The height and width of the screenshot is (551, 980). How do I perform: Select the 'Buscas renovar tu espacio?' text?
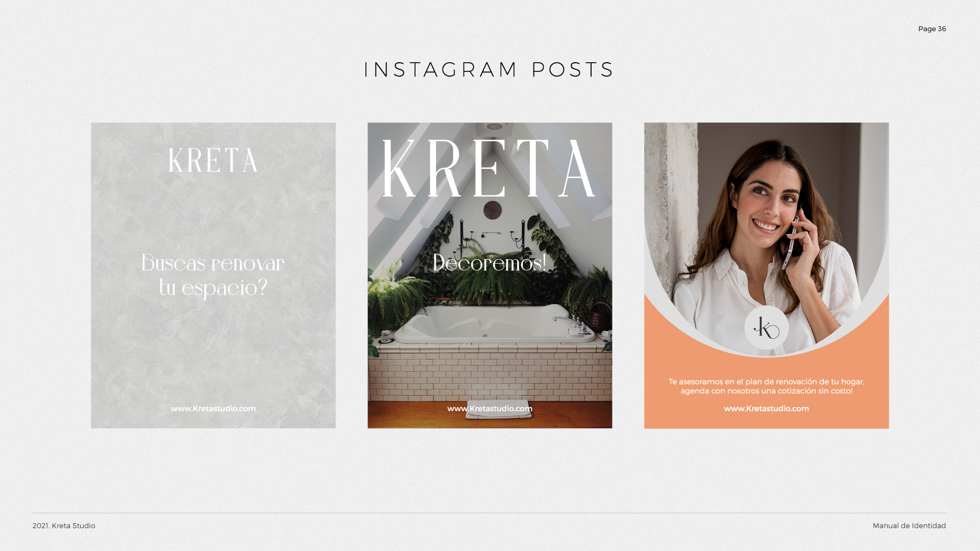point(213,275)
